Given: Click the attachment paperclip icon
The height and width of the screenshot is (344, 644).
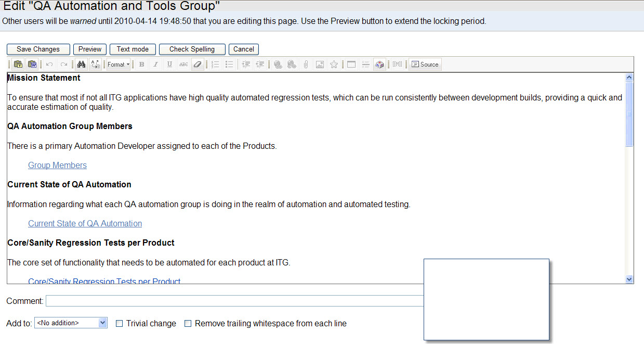Looking at the screenshot, I should (x=306, y=65).
